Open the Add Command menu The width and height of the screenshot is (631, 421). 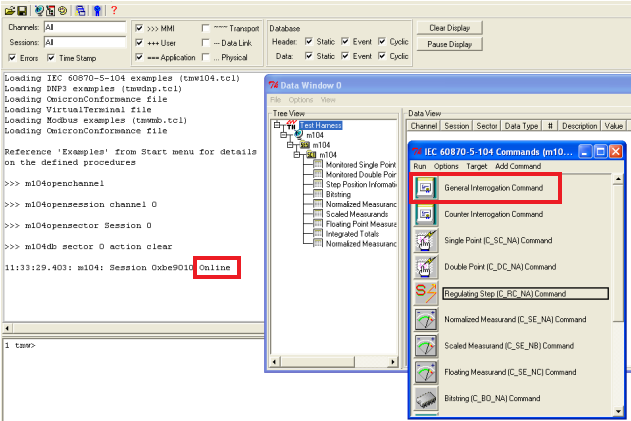click(518, 165)
